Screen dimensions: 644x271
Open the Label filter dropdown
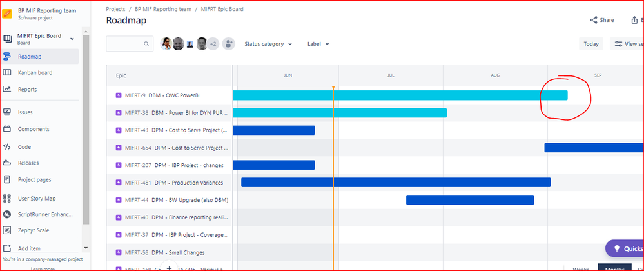[x=318, y=44]
